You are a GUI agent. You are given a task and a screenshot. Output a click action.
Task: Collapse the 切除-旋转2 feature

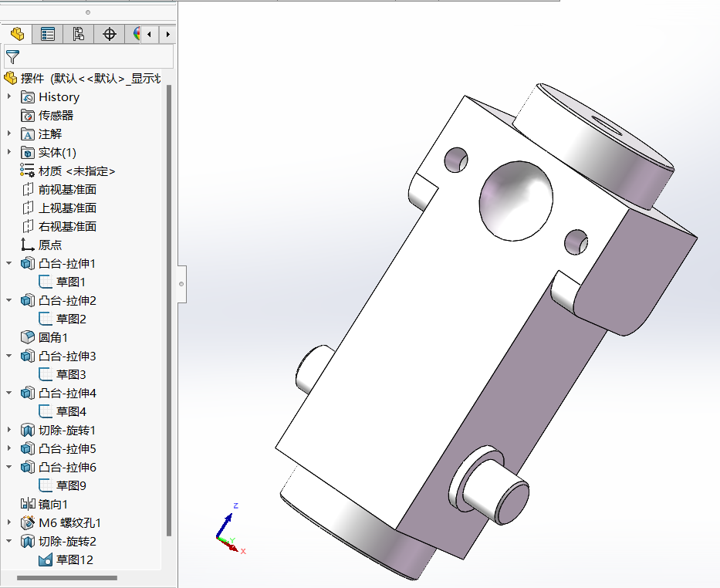tap(9, 541)
